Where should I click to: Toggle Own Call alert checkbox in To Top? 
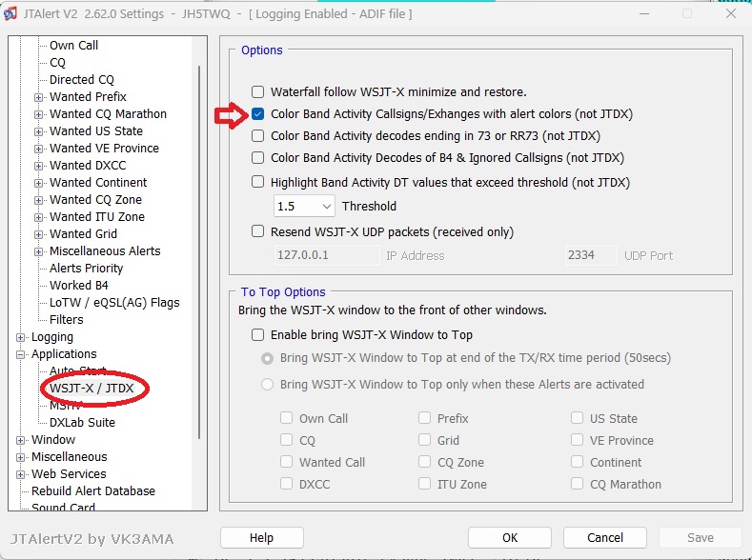286,418
